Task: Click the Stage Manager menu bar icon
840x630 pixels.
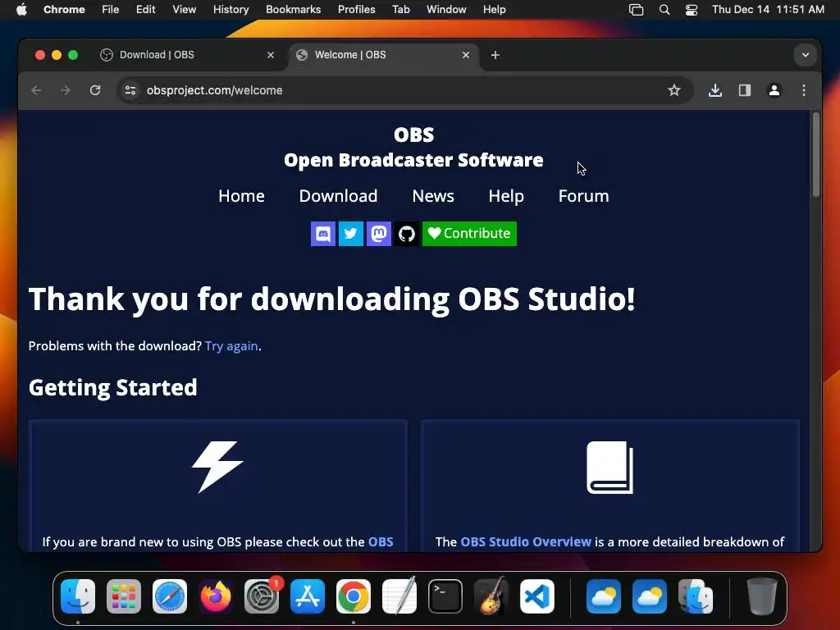Action: [x=636, y=10]
